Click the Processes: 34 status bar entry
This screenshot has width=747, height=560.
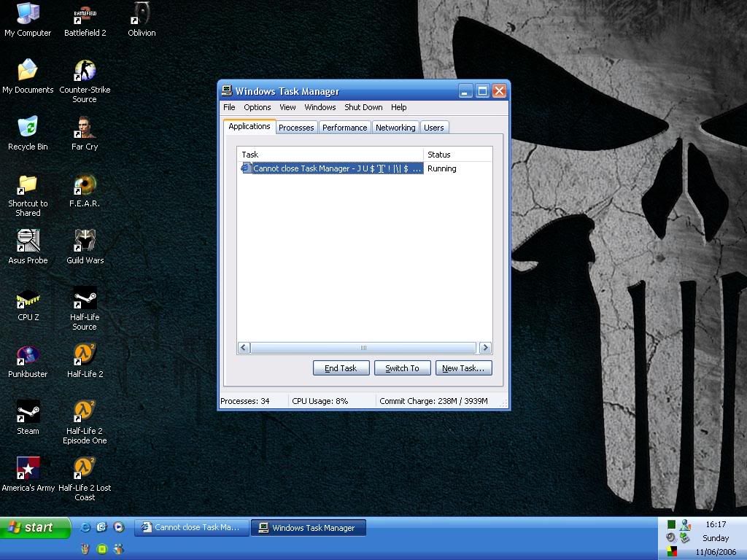point(253,401)
